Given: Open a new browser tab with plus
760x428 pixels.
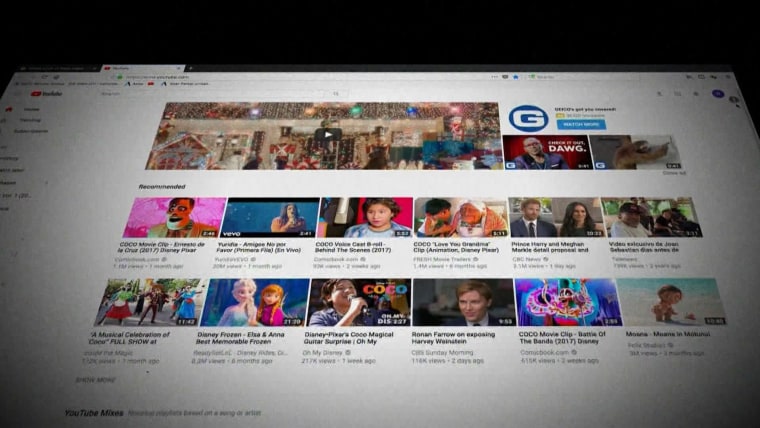Looking at the screenshot, I should coord(190,68).
